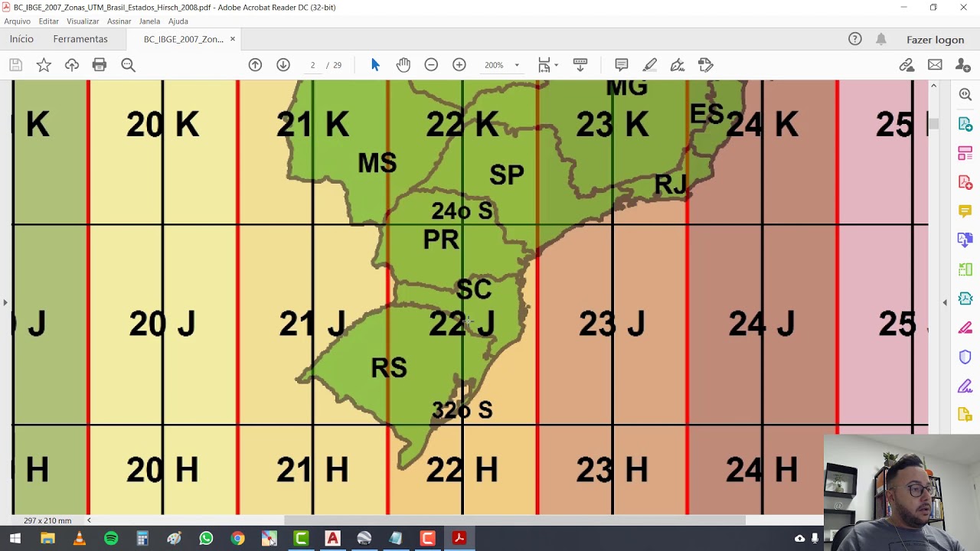Viewport: 980px width, 551px height.
Task: Open Organize Pages tool in right pane
Action: 965,269
